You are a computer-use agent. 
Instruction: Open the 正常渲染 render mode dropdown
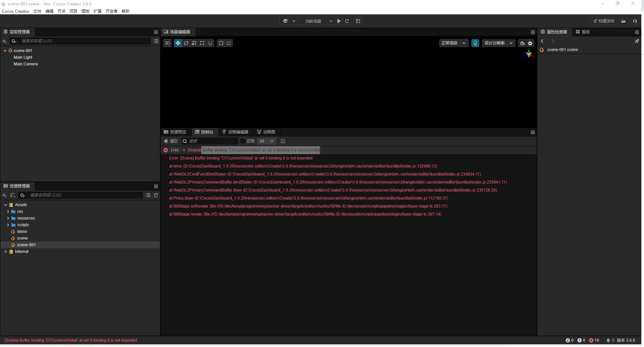click(453, 43)
